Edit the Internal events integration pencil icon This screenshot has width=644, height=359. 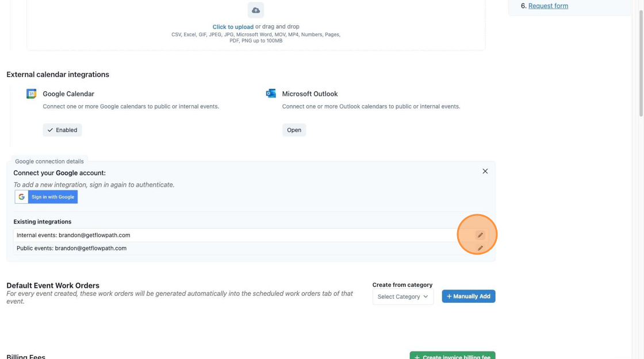(x=480, y=235)
